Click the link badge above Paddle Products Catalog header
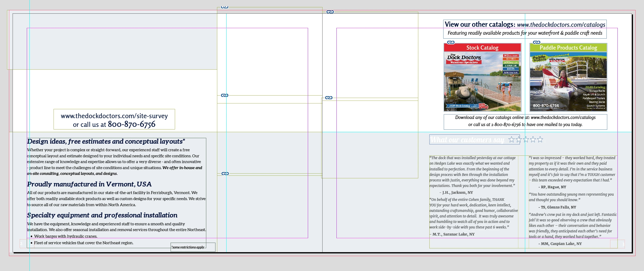Image resolution: width=644 pixels, height=271 pixels. [x=537, y=42]
